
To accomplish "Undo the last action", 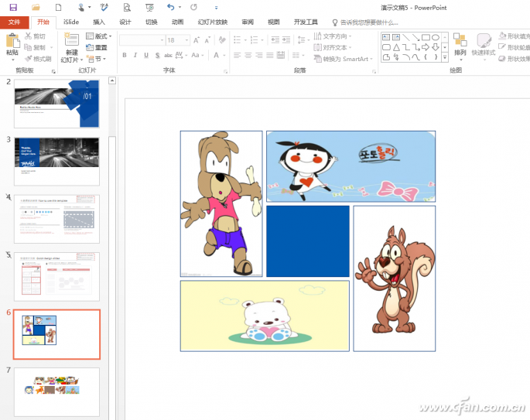I will point(171,7).
